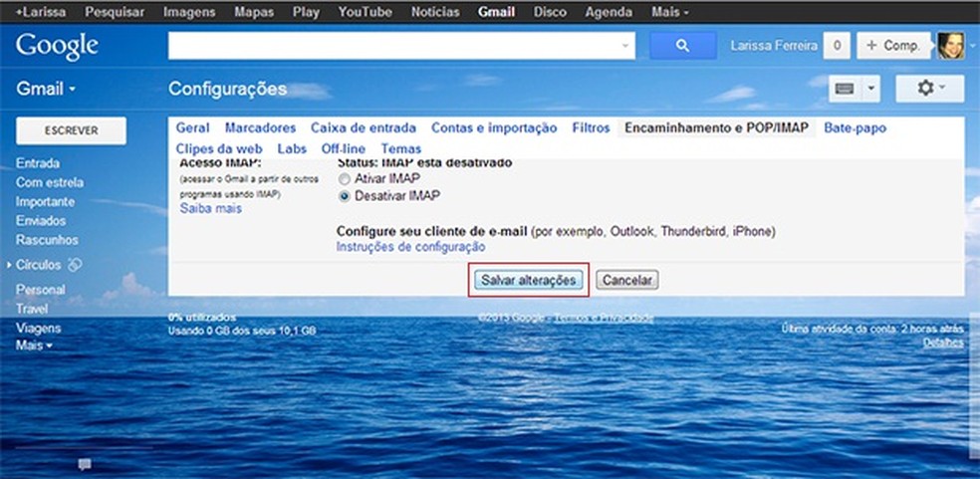980x479 pixels.
Task: Switch to the Geral tab
Action: pos(192,128)
